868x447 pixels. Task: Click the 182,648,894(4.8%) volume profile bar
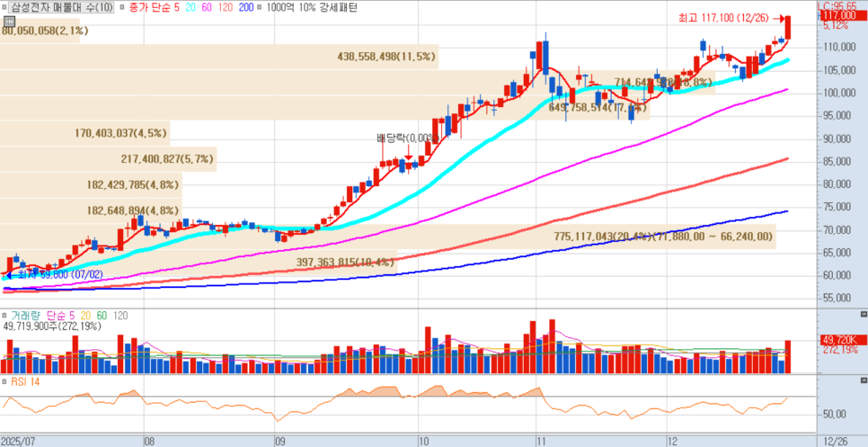pos(91,210)
